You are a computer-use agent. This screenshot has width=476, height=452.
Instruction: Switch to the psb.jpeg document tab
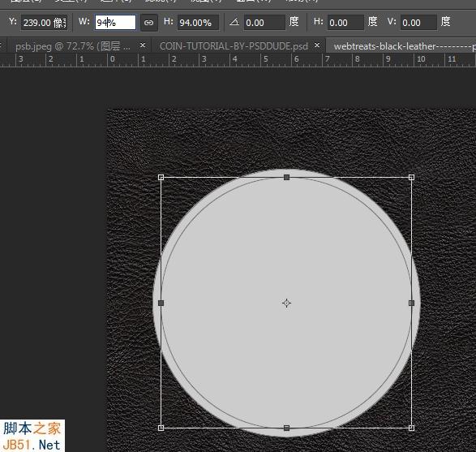pyautogui.click(x=73, y=46)
